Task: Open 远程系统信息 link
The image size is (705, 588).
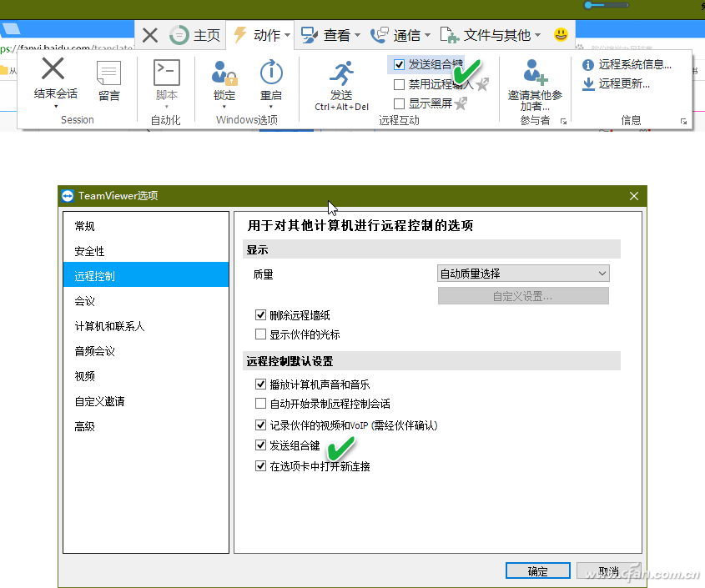Action: pyautogui.click(x=627, y=64)
